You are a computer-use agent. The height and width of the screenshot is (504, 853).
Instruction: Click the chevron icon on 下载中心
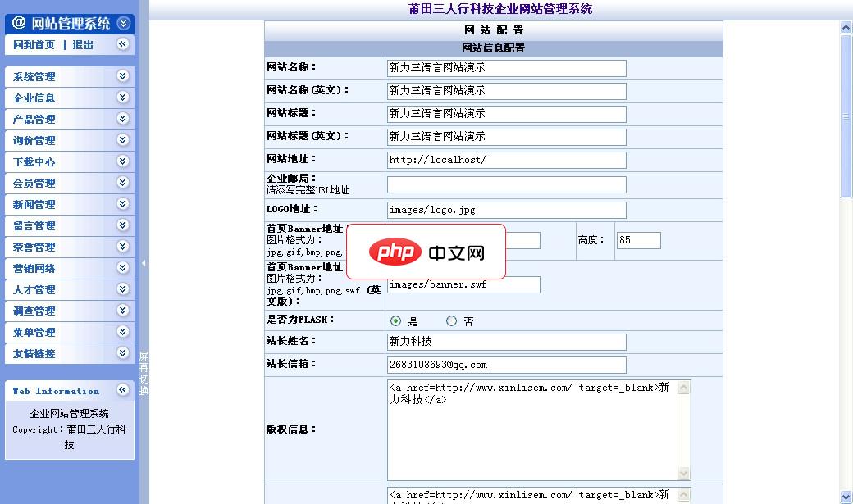(122, 161)
